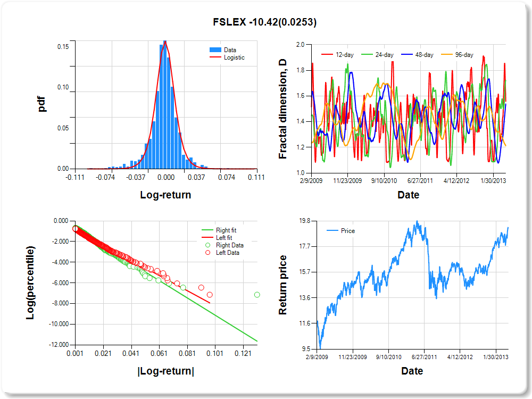Click the 0.10 tick label on pdf axis
532x399 pixels.
pos(63,87)
